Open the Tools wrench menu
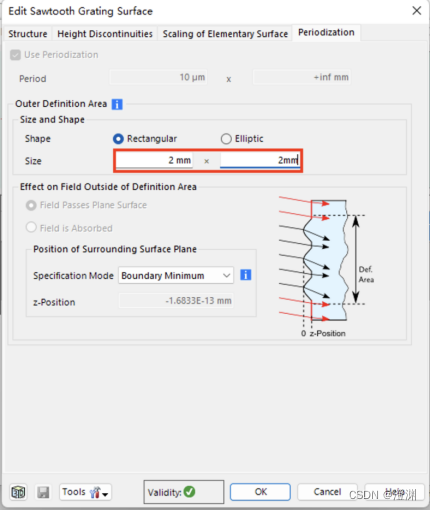The image size is (431, 510). click(86, 492)
